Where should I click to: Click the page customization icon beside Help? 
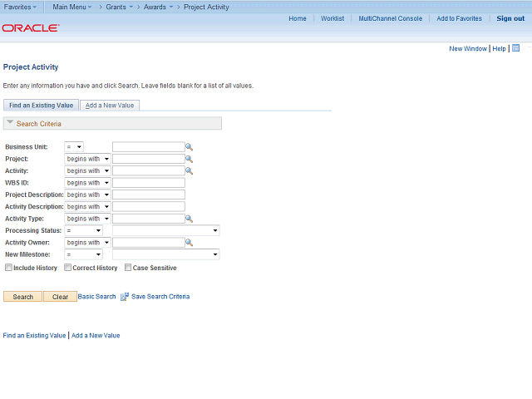[x=515, y=48]
